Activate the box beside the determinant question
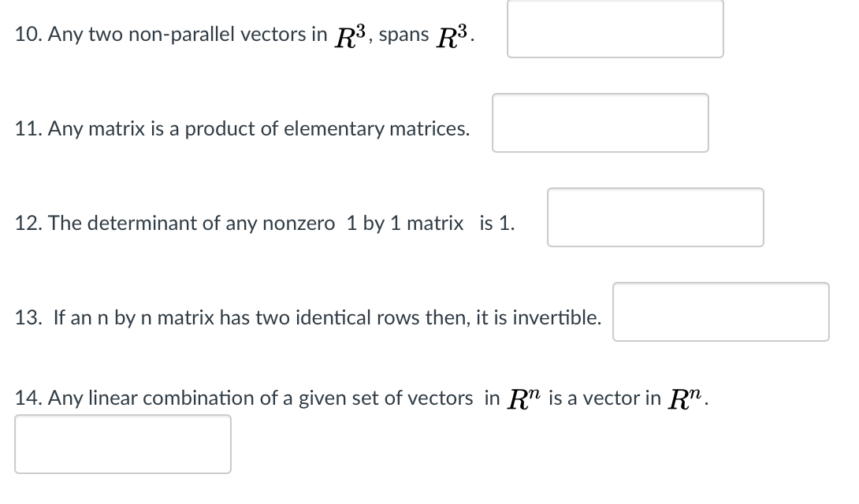The width and height of the screenshot is (859, 504). point(655,217)
